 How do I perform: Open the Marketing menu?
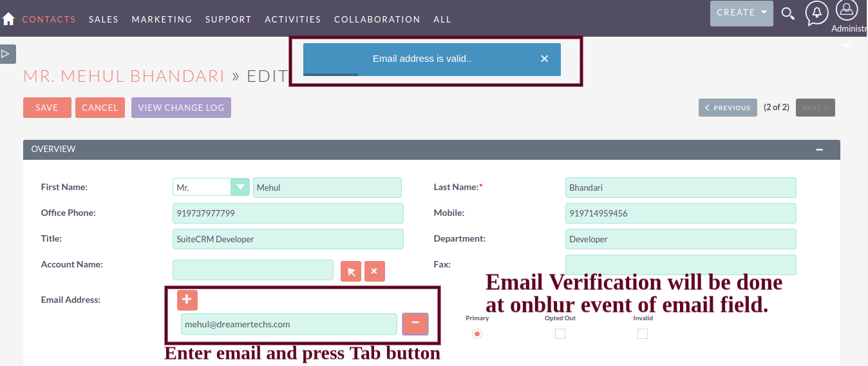click(x=162, y=19)
